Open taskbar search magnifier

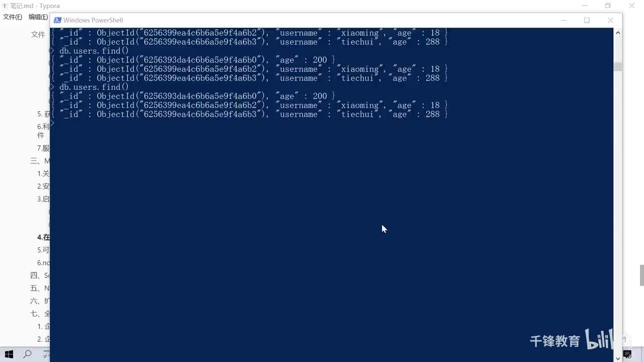(28, 354)
